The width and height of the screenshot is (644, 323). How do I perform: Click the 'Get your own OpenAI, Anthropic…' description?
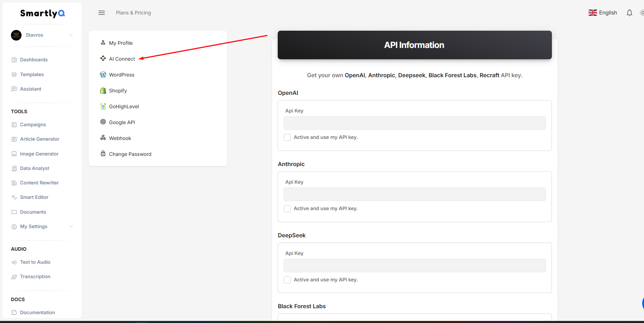click(x=415, y=75)
